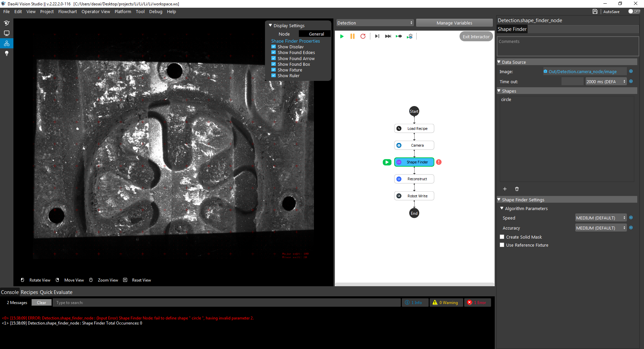Click the lightbulb hints icon in left sidebar
This screenshot has width=644, height=349.
coord(7,53)
